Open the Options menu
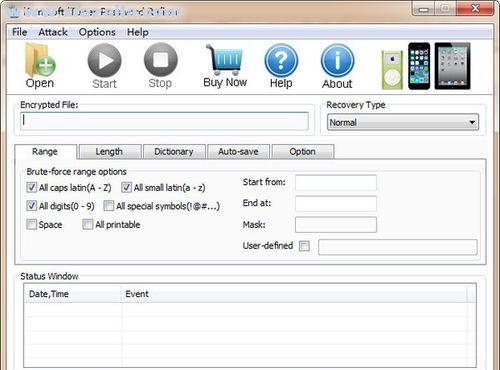500x370 pixels. pos(97,32)
